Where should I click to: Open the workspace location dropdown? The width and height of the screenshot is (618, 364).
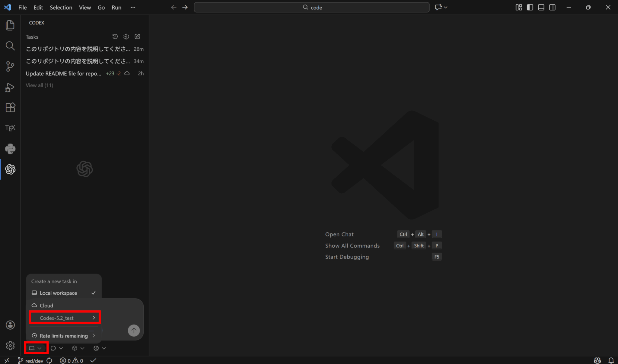click(x=36, y=348)
